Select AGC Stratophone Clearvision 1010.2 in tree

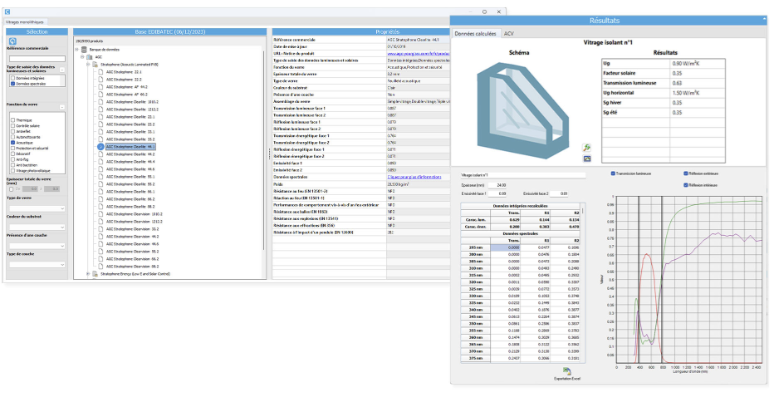click(x=135, y=214)
